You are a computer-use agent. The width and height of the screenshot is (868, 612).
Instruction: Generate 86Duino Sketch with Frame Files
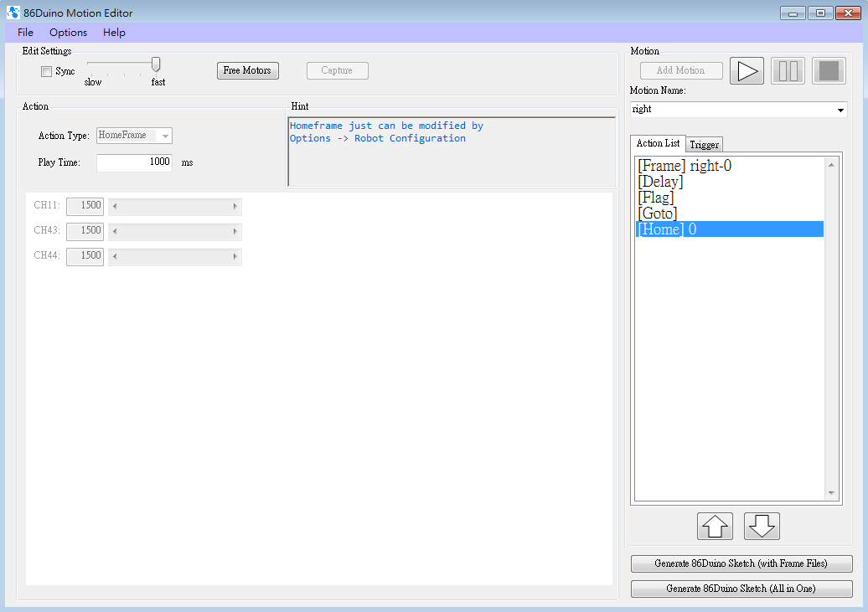[x=741, y=563]
